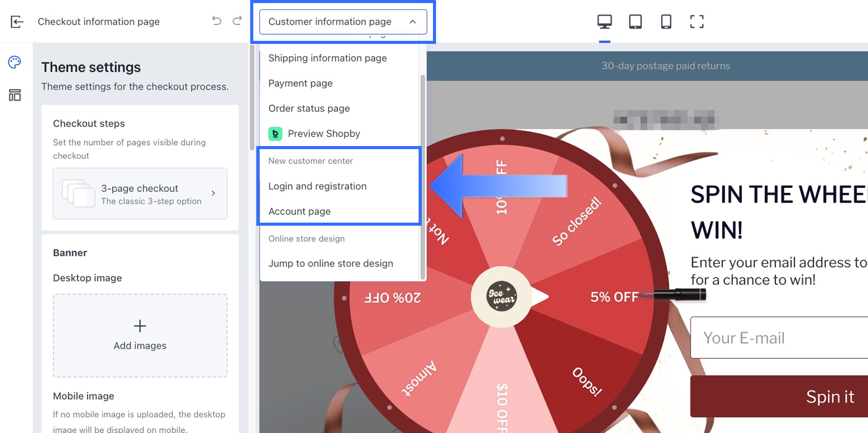Open the 3-page checkout selector
Screen dimensions: 868x433
[140, 194]
